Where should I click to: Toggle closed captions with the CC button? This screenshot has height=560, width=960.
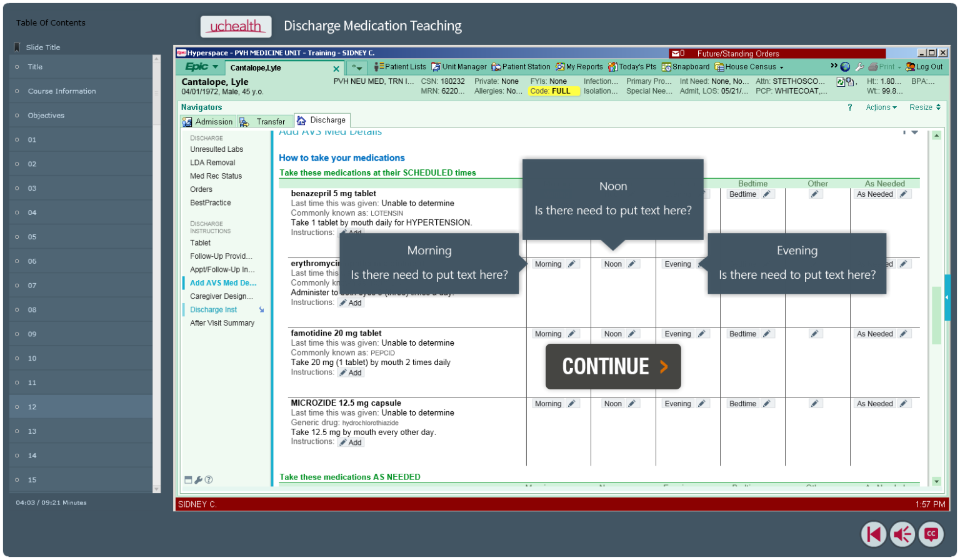[931, 534]
